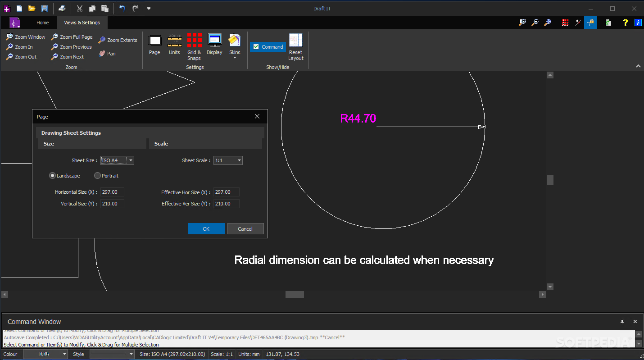
Task: Click the Effective Ver Size (Y) field
Action: tap(227, 204)
